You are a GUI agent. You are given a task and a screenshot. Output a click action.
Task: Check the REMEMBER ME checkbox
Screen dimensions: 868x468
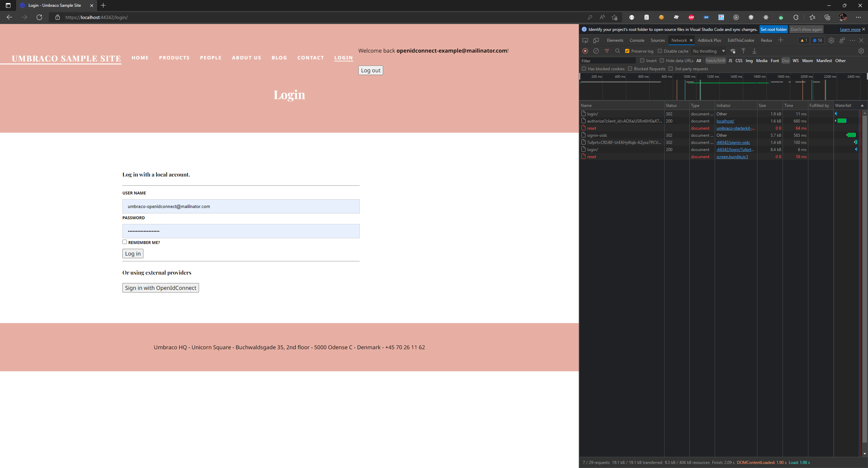pyautogui.click(x=124, y=242)
